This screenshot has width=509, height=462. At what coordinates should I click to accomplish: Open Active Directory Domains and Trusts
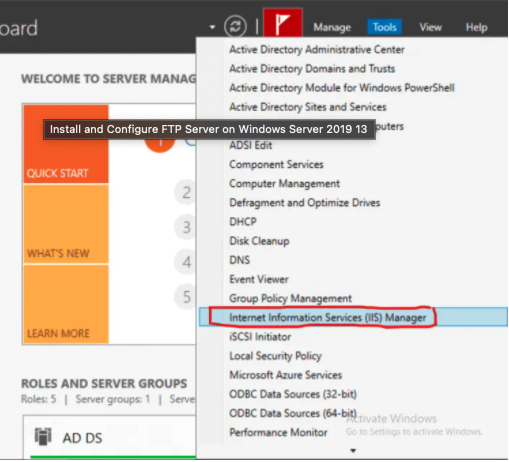point(312,69)
